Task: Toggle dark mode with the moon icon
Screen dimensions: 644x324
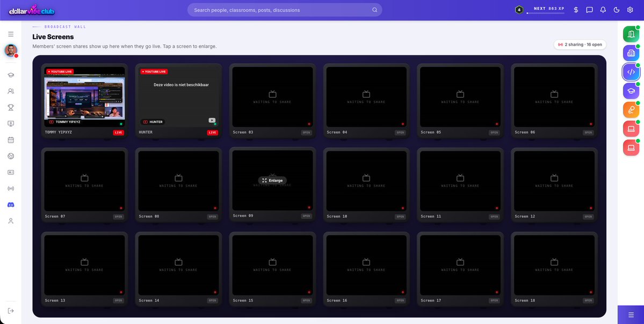Action: click(617, 10)
